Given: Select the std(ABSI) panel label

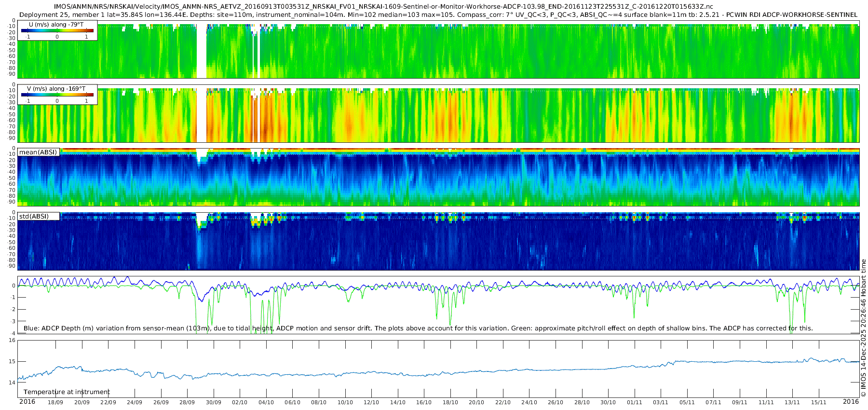Looking at the screenshot, I should coord(34,217).
